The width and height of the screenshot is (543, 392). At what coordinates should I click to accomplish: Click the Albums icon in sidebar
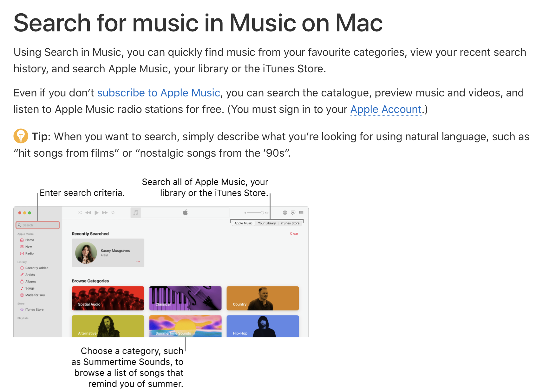(22, 282)
